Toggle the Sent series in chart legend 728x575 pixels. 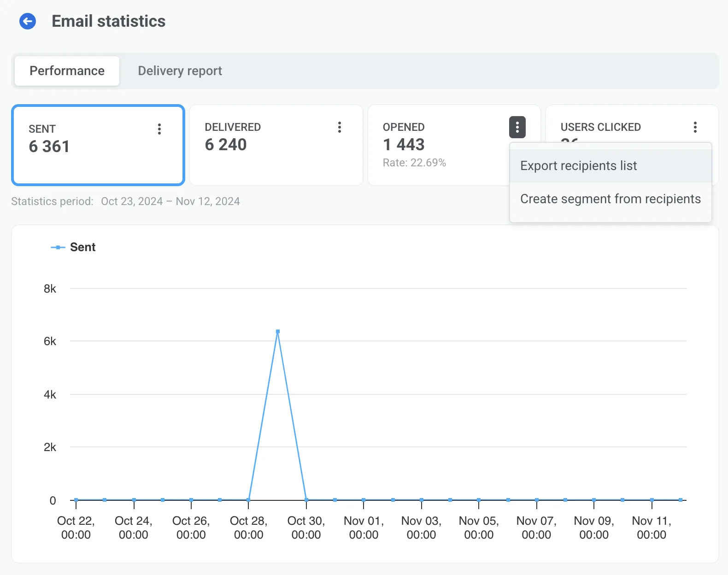click(74, 247)
